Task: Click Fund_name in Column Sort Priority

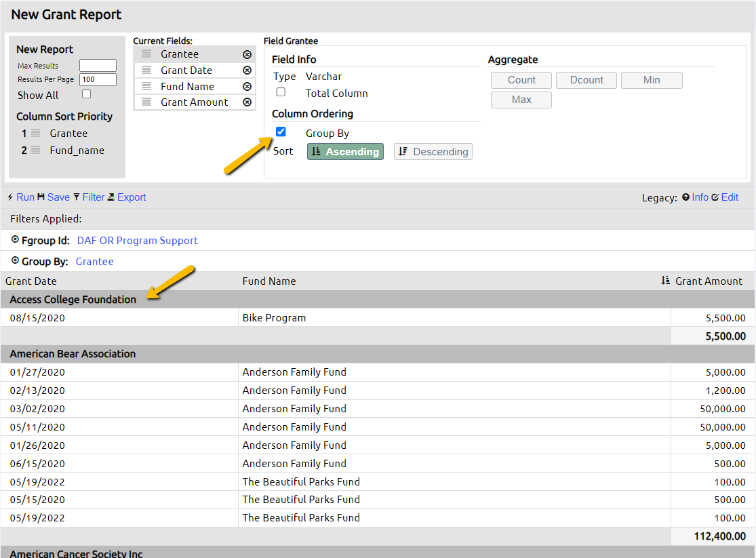Action: pos(77,151)
